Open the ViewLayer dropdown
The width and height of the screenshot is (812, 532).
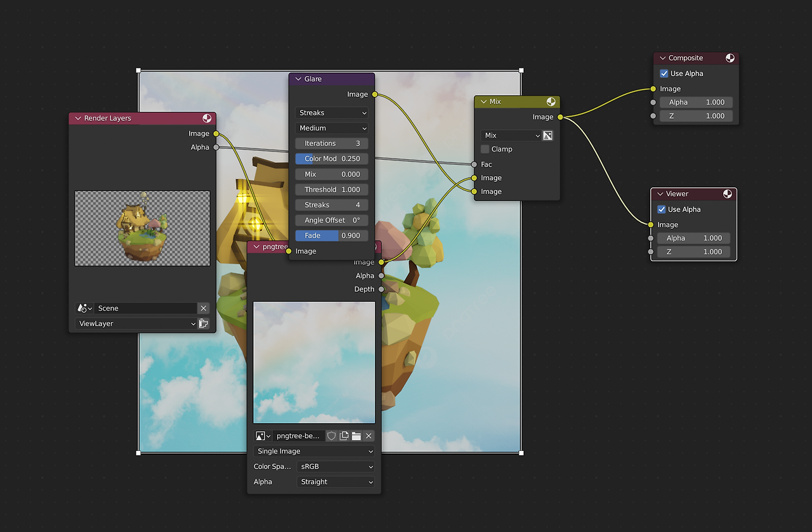(136, 323)
